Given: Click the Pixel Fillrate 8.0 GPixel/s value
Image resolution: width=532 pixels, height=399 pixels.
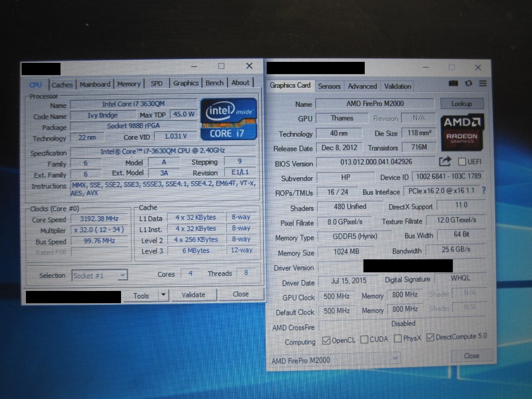Looking at the screenshot, I should (x=345, y=221).
